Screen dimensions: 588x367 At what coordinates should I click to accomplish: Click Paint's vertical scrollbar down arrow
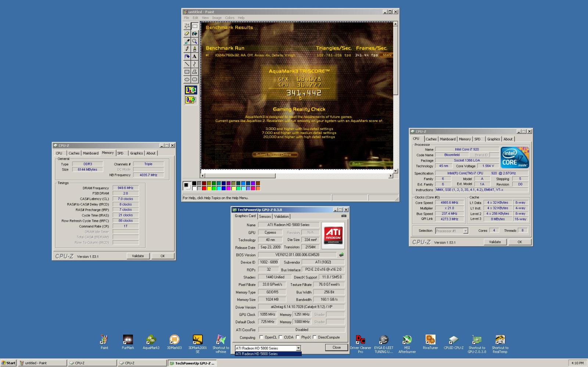[x=395, y=171]
